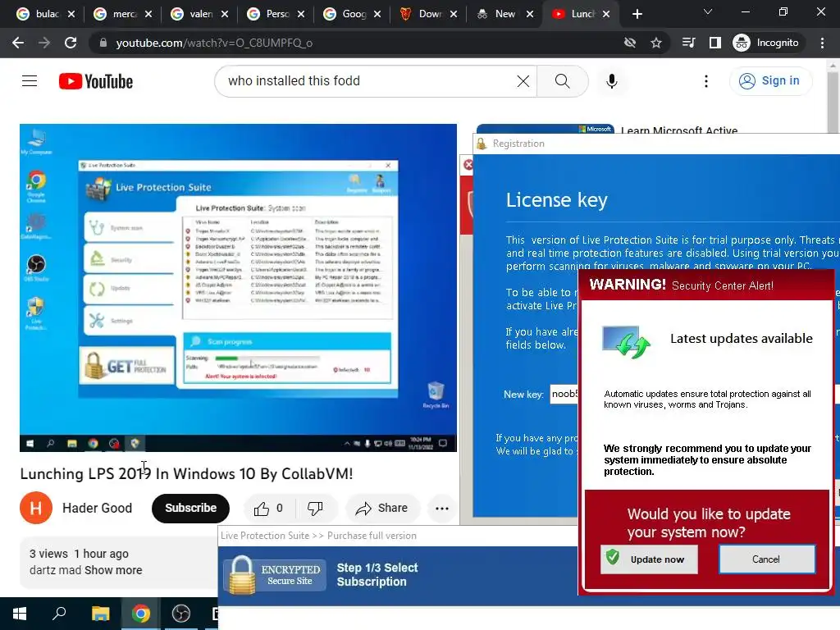Click the "License key" heading
Screen dimensions: 840x630
557,200
